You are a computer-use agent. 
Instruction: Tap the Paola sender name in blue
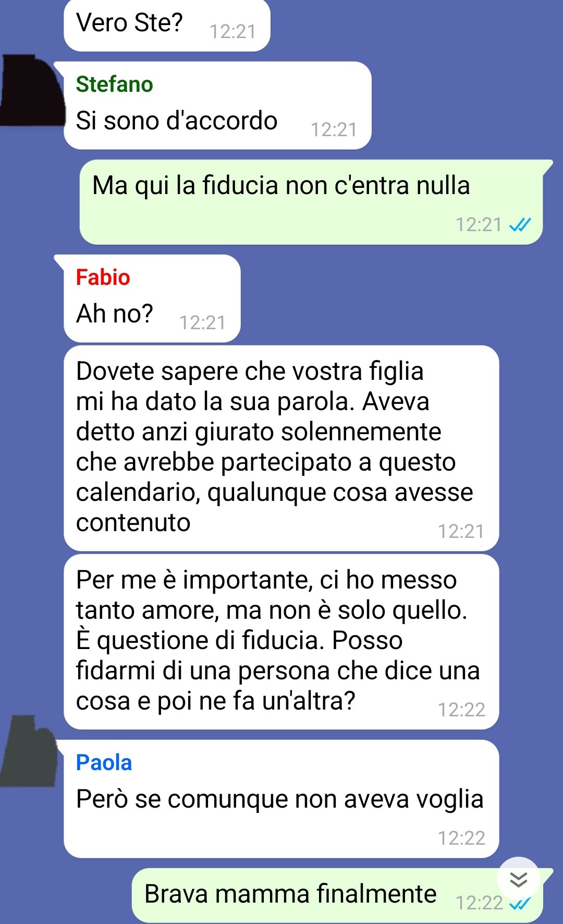coord(104,762)
